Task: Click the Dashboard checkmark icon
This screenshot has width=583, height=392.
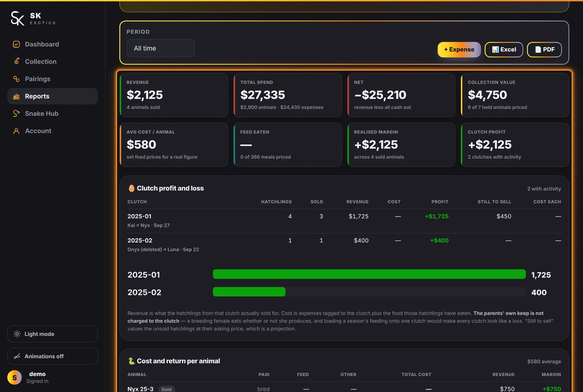Action: click(16, 44)
